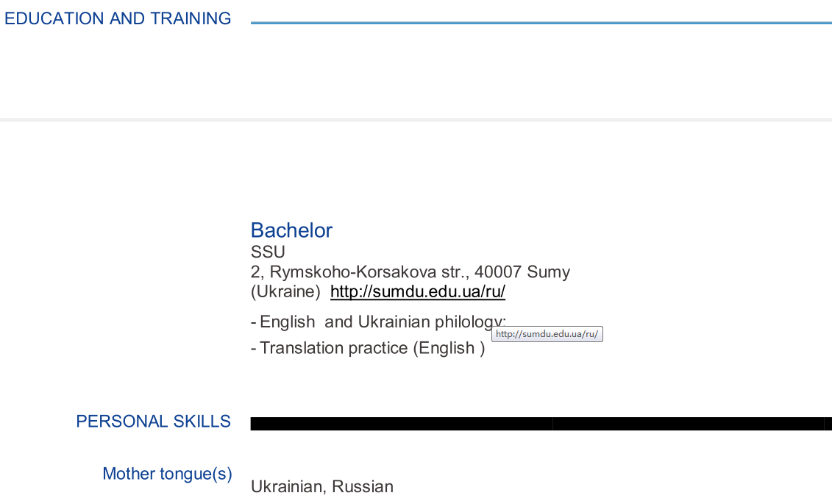832x504 pixels.
Task: Click the SSU institution name
Action: 268,252
